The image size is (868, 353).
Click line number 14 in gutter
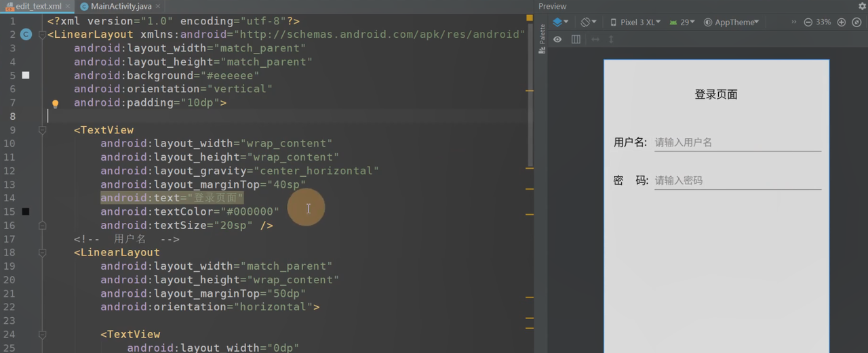9,198
